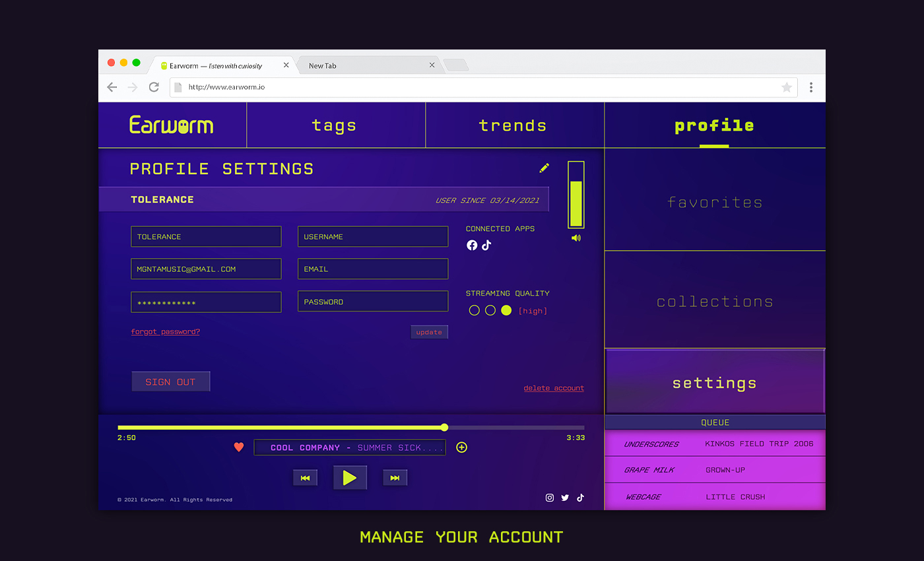The height and width of the screenshot is (561, 924).
Task: Open the settings section
Action: [715, 381]
